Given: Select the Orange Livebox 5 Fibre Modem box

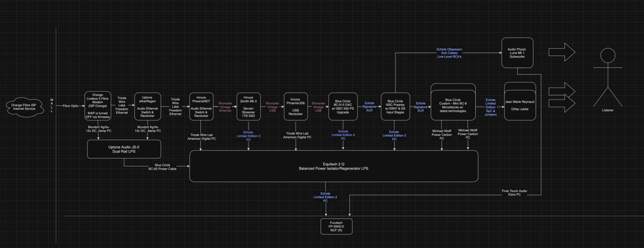Looking at the screenshot, I should click(98, 106).
